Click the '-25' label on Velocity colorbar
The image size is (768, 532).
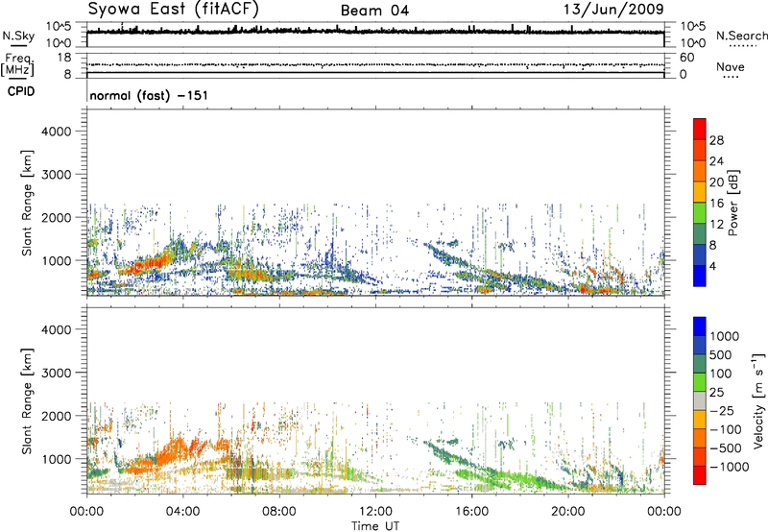(x=722, y=410)
